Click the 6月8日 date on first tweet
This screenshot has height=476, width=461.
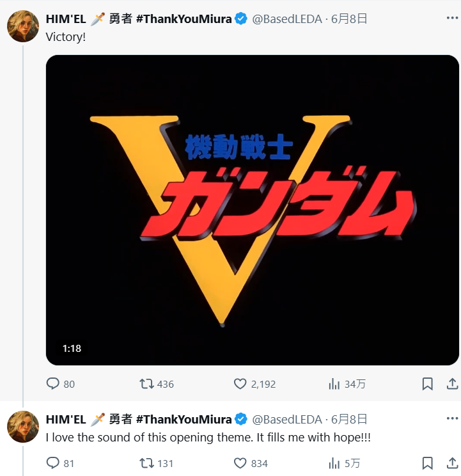[350, 19]
